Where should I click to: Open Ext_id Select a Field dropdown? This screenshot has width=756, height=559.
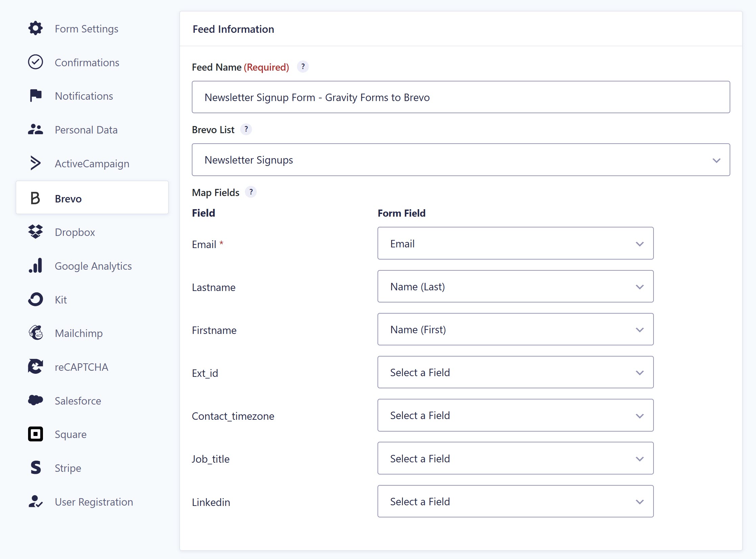pos(515,372)
